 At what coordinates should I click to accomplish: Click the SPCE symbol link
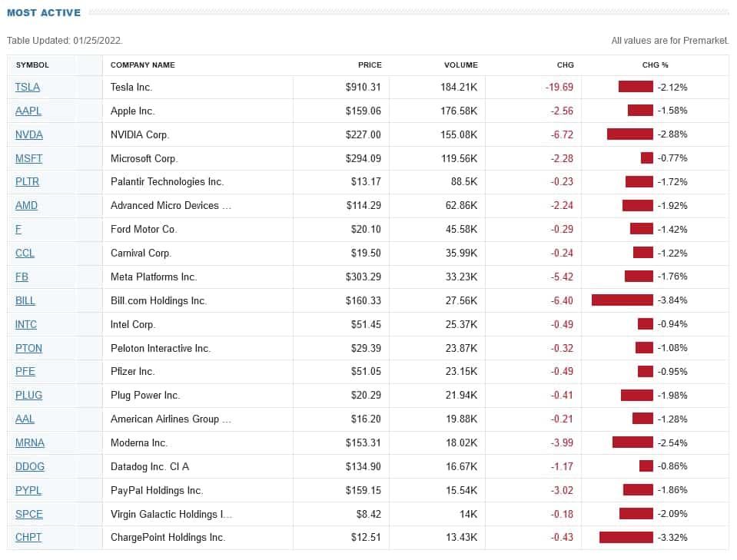pos(28,514)
